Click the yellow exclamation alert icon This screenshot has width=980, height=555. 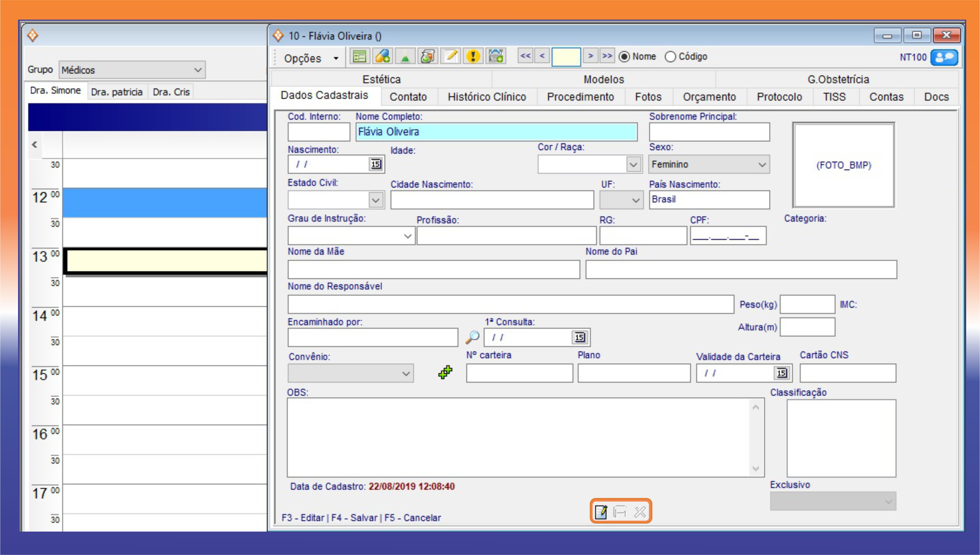click(473, 57)
